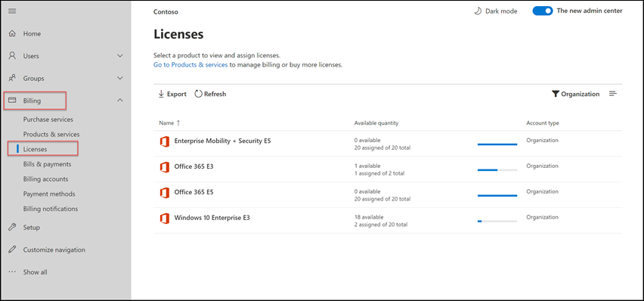Click the Office 365 E3 usage bar

tap(497, 170)
